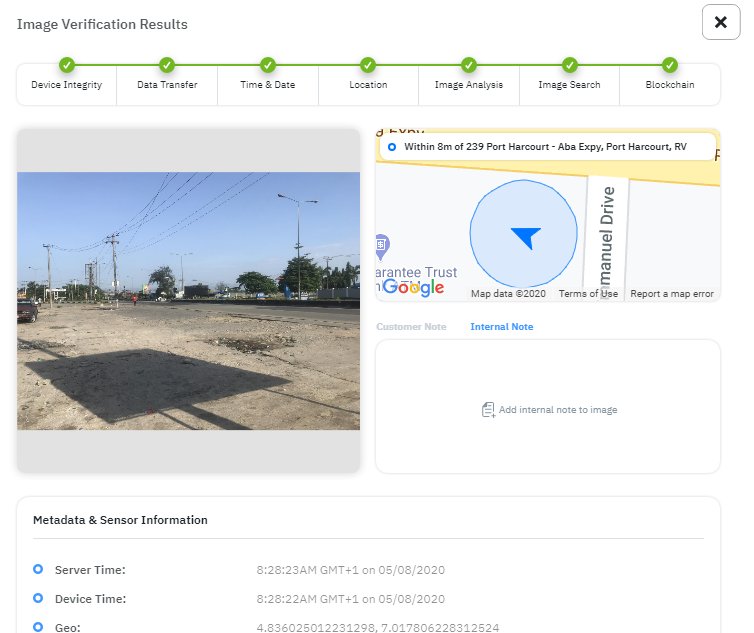754x633 pixels.
Task: Switch to the Customer Note tab
Action: tap(411, 327)
